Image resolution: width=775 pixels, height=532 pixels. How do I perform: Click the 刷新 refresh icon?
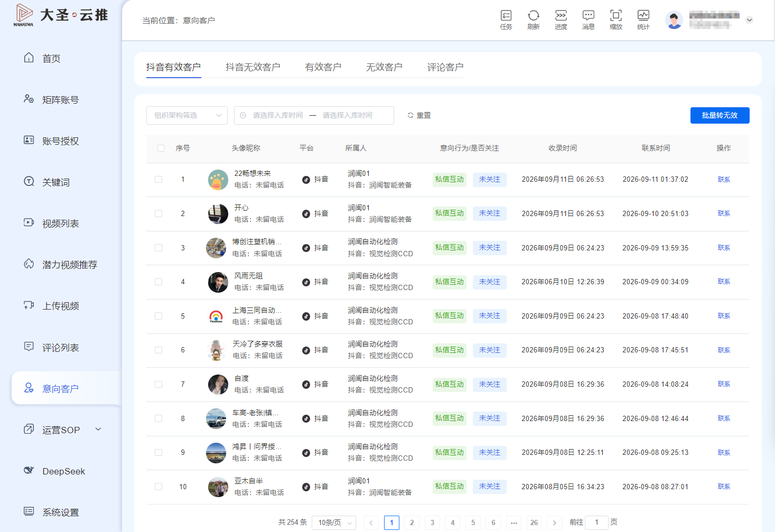click(534, 20)
